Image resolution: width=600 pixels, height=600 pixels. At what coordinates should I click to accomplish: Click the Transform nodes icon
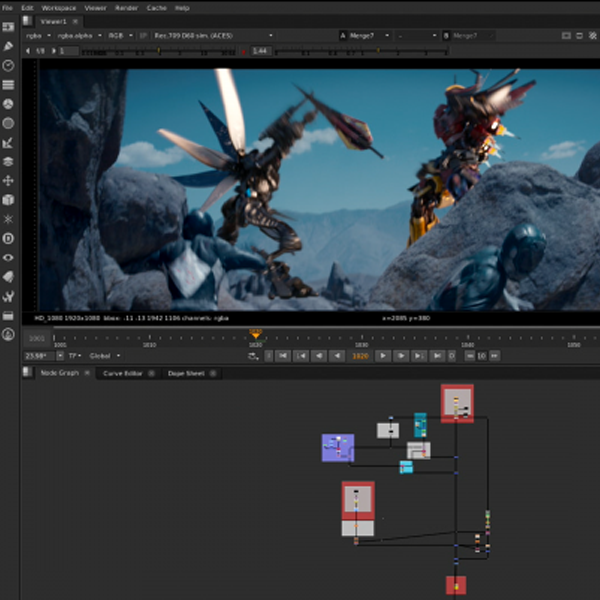coord(8,180)
